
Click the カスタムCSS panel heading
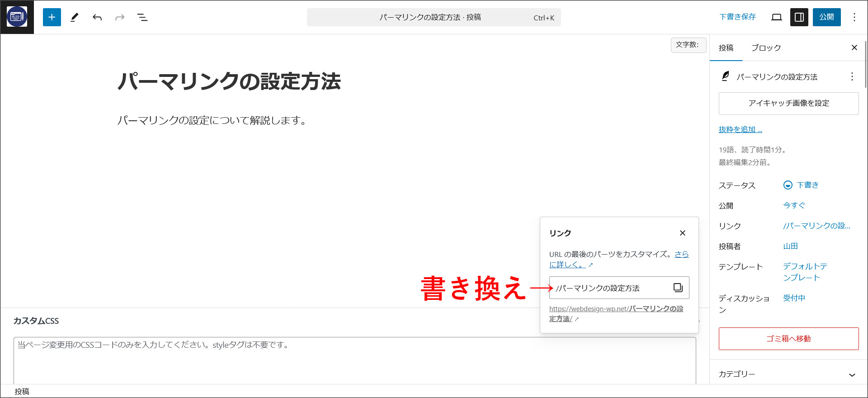click(36, 321)
